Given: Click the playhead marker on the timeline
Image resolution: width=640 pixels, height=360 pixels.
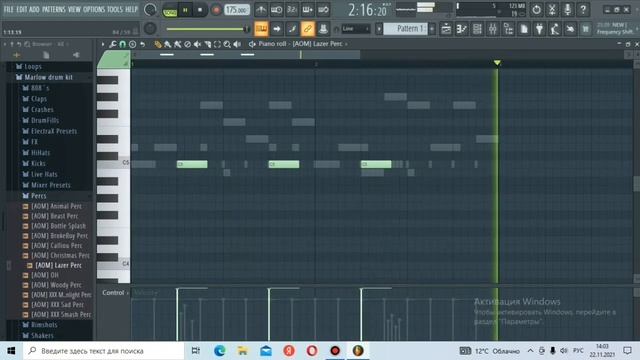Looking at the screenshot, I should pyautogui.click(x=497, y=62).
